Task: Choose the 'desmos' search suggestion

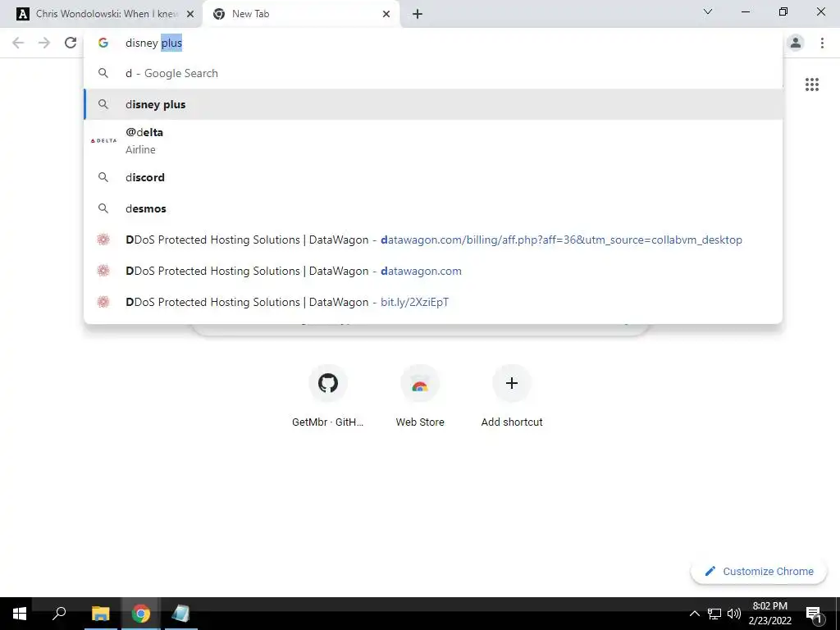Action: [x=433, y=208]
